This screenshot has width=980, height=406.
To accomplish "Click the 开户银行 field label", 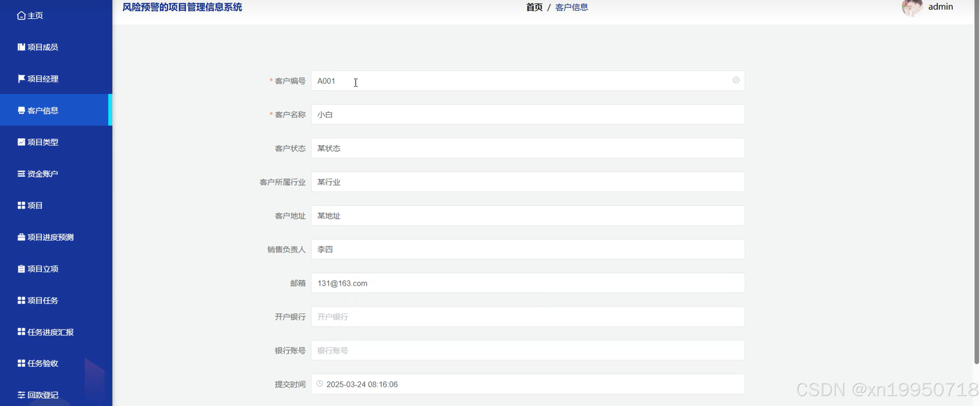I will click(x=290, y=316).
